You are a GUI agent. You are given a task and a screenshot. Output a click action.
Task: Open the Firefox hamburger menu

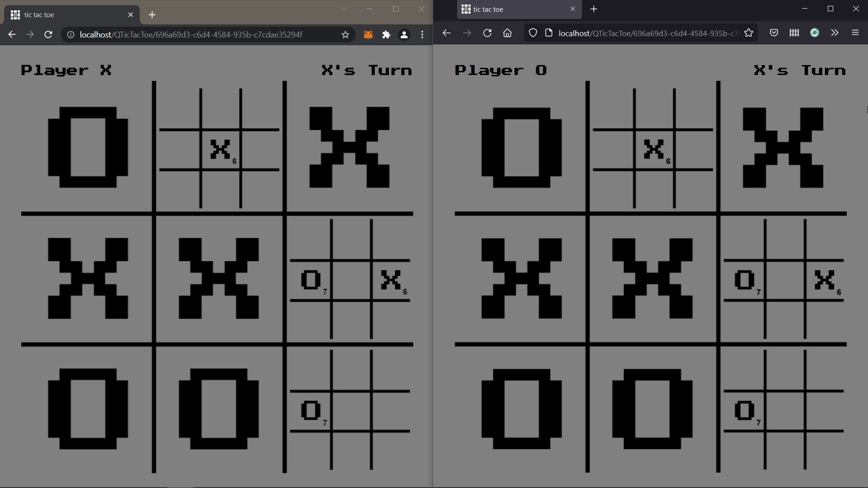click(855, 33)
